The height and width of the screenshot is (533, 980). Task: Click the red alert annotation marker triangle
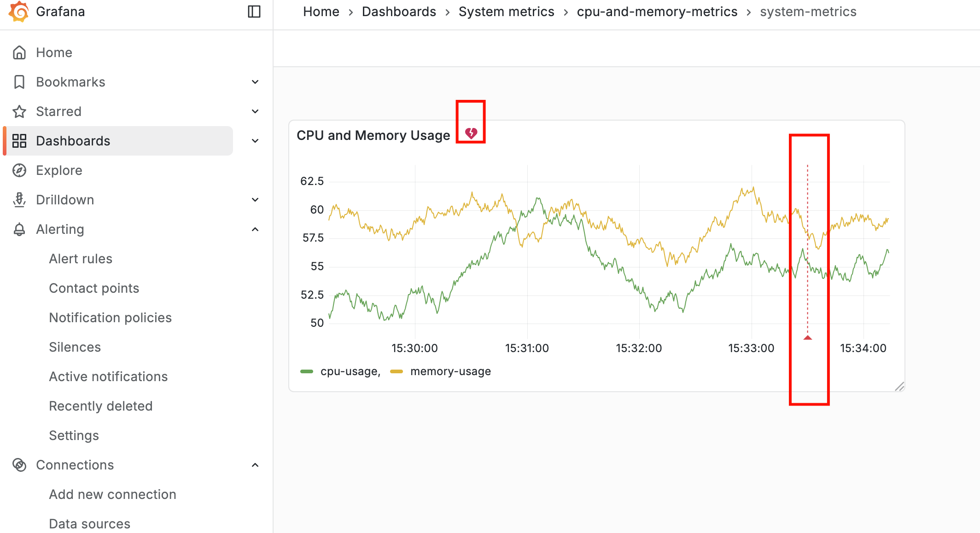(x=807, y=338)
